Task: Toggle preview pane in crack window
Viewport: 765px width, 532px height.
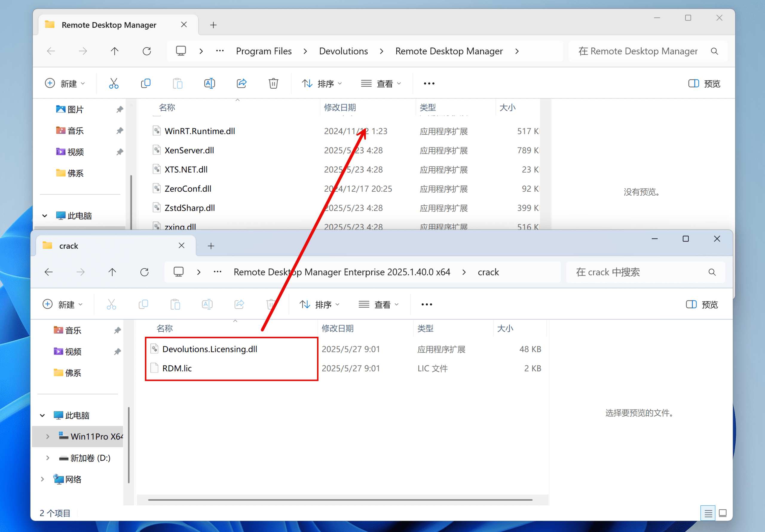Action: pyautogui.click(x=702, y=304)
